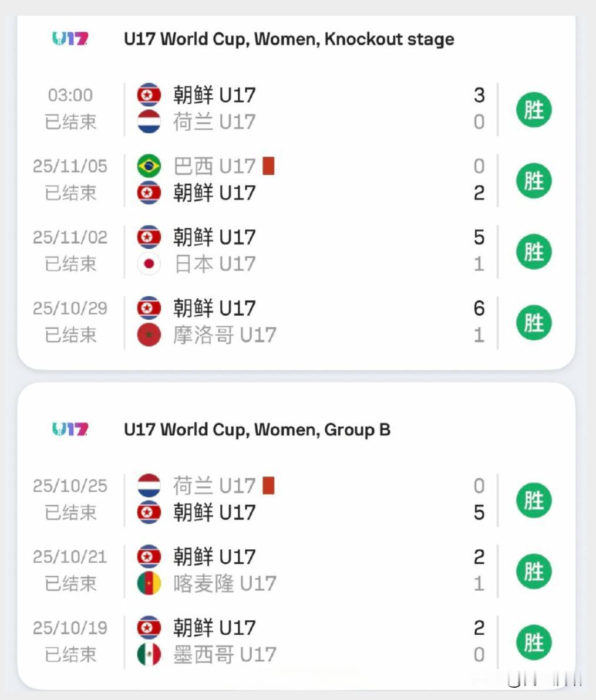
Task: Open the Women, Group B tournament title
Action: 257,430
